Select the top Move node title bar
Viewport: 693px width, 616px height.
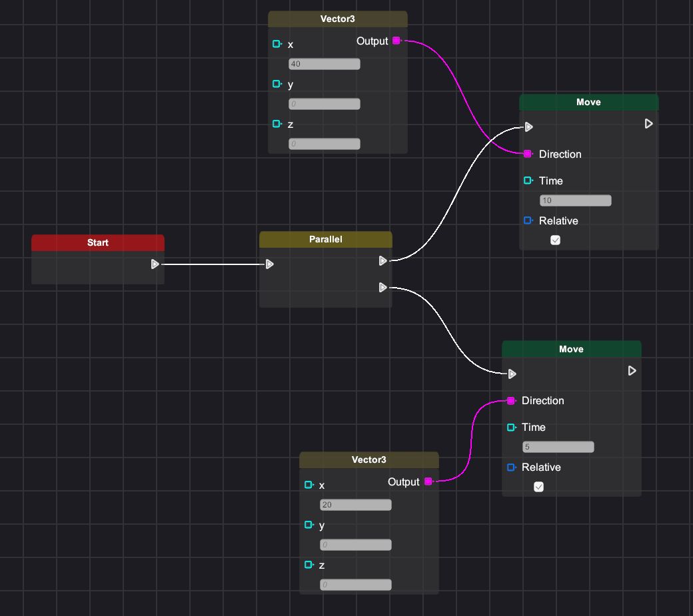(x=588, y=103)
